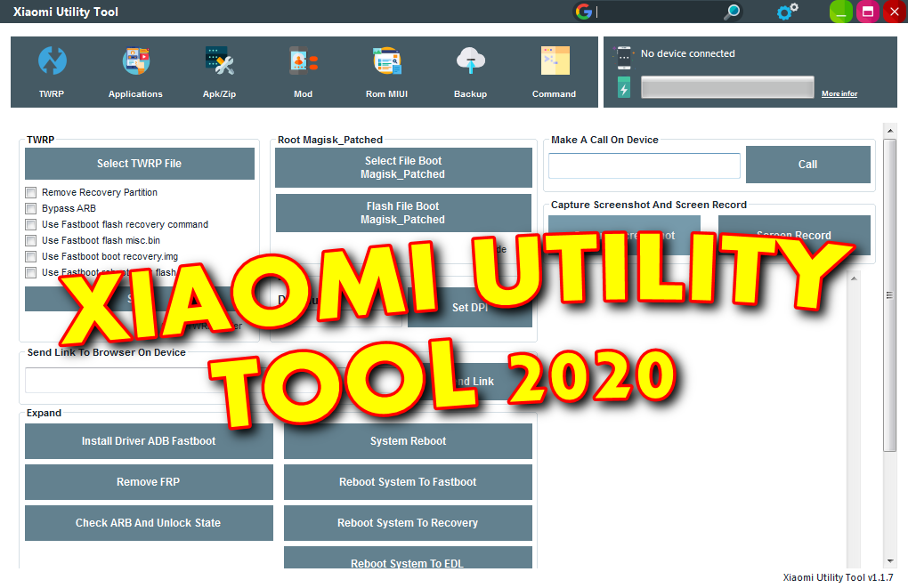The height and width of the screenshot is (588, 908).
Task: Click Flash File Boot Magisk_Patched button
Action: point(403,213)
